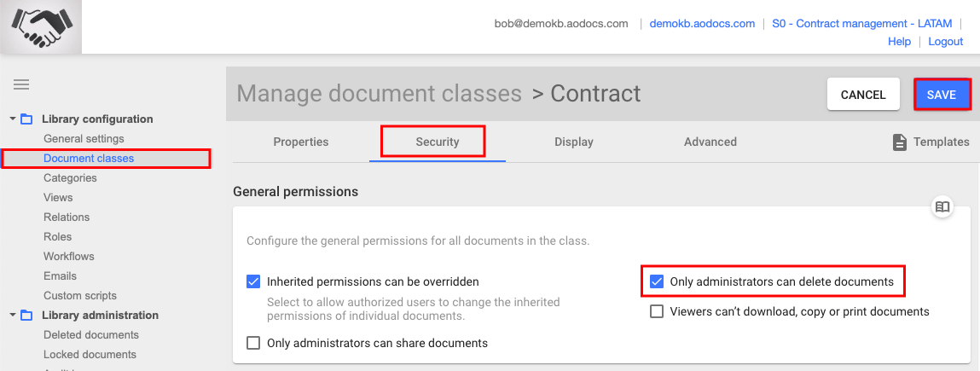
Task: Check Only administrators can share documents
Action: coord(253,343)
